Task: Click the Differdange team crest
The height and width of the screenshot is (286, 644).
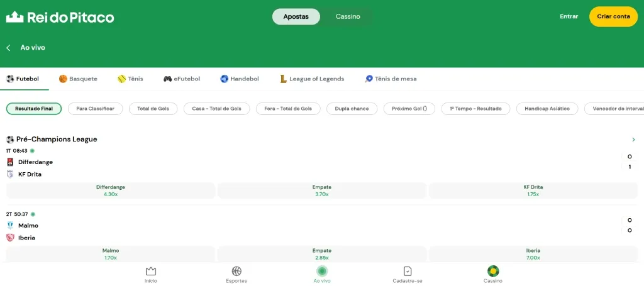Action: coord(10,162)
